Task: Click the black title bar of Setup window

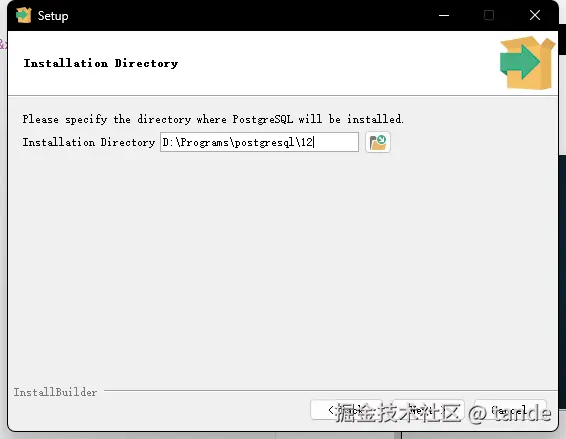Action: (x=253, y=16)
